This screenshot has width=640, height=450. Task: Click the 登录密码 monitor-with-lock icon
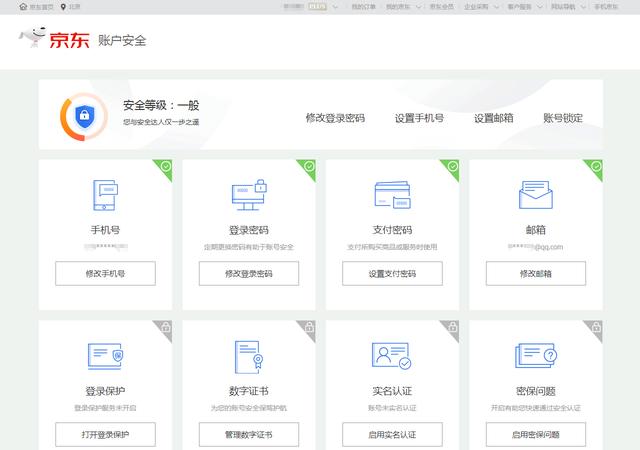point(248,194)
